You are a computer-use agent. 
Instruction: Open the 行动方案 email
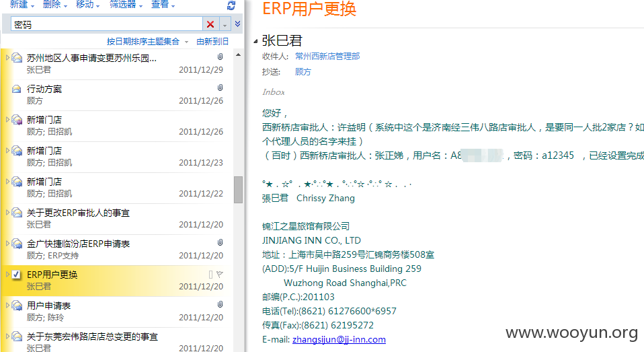117,95
